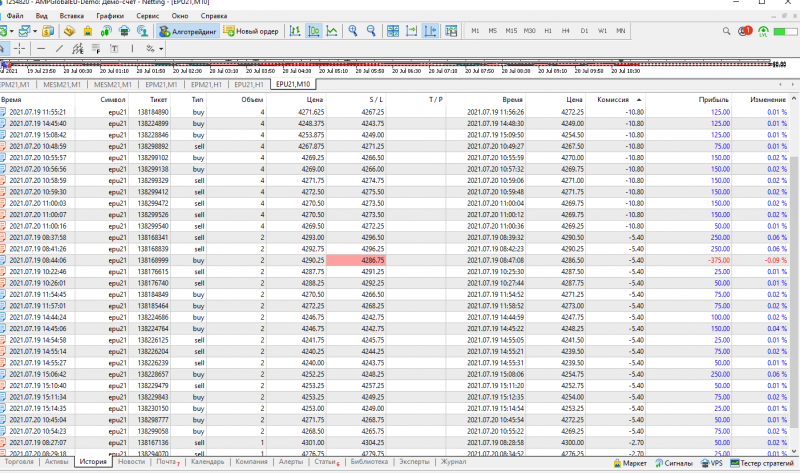The height and width of the screenshot is (473, 800).
Task: Open the Сервис menu
Action: pos(147,16)
